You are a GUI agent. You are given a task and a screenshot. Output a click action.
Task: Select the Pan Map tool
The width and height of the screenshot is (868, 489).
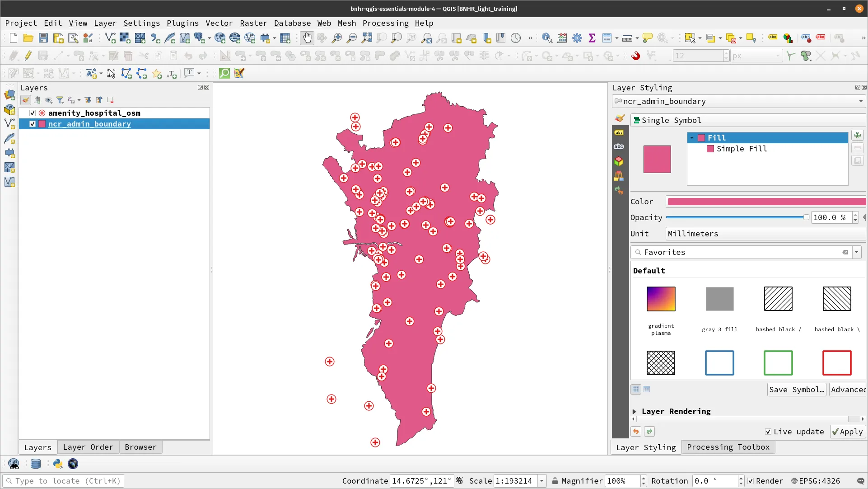[x=307, y=38]
